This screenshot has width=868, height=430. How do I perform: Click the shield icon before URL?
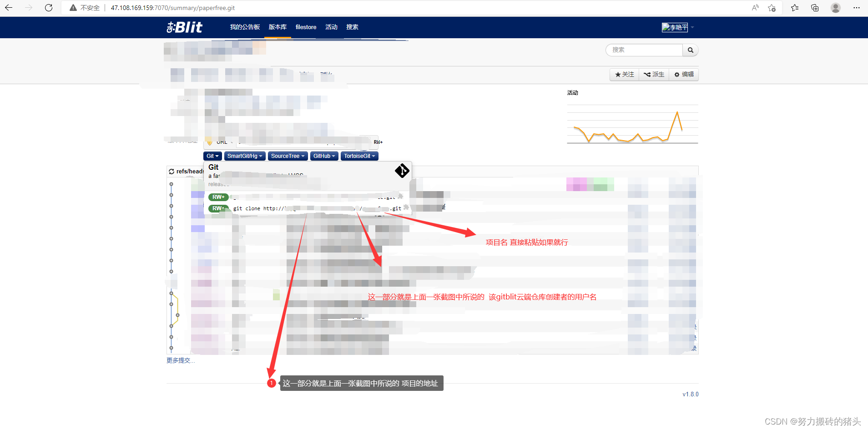click(209, 142)
